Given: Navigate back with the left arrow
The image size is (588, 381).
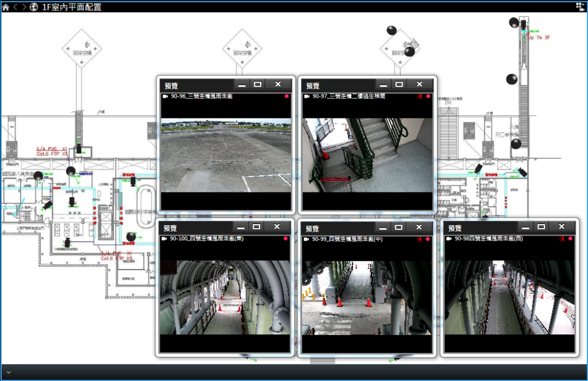Looking at the screenshot, I should 16,7.
